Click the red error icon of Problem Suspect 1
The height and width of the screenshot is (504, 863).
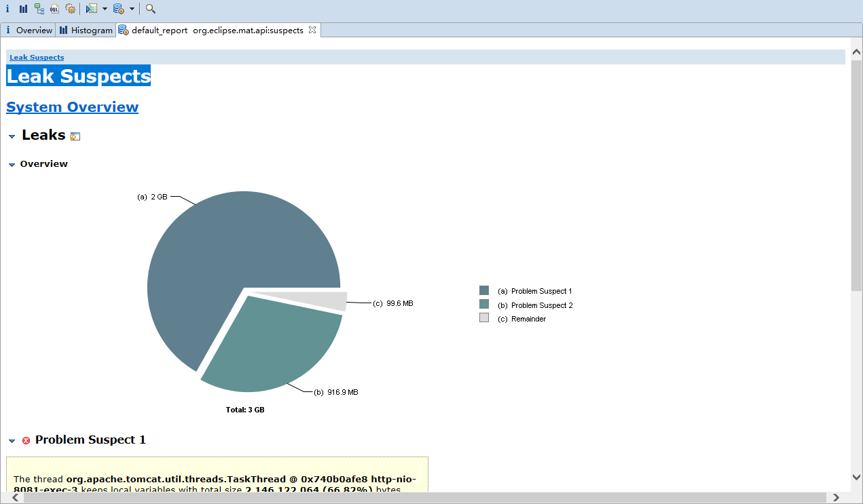click(x=26, y=440)
